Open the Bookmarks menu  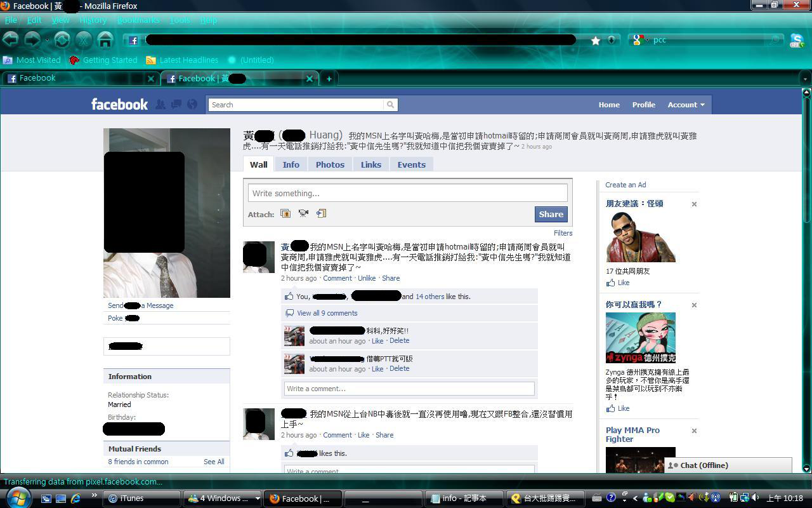click(138, 20)
